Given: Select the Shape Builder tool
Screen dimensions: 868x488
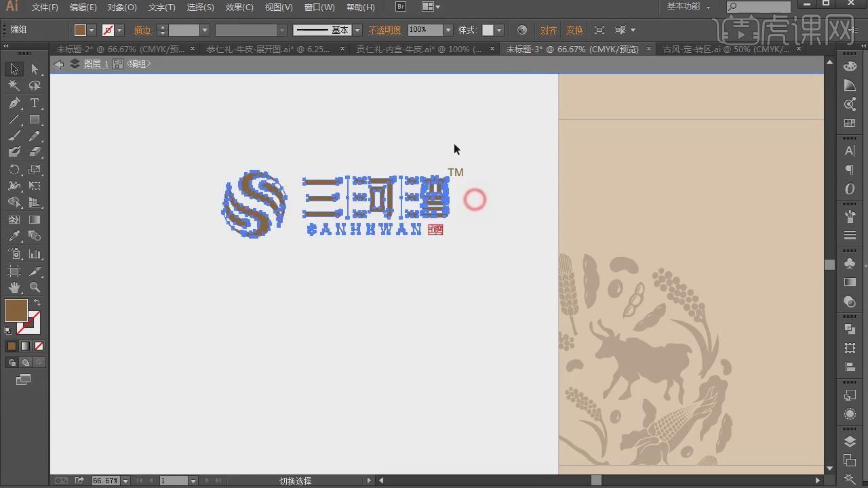Looking at the screenshot, I should pos(14,203).
